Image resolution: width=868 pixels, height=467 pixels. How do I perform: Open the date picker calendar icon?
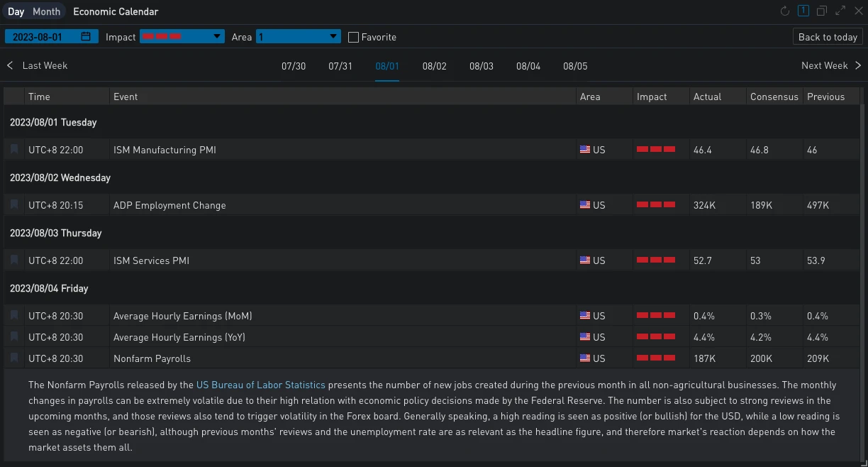tap(86, 37)
